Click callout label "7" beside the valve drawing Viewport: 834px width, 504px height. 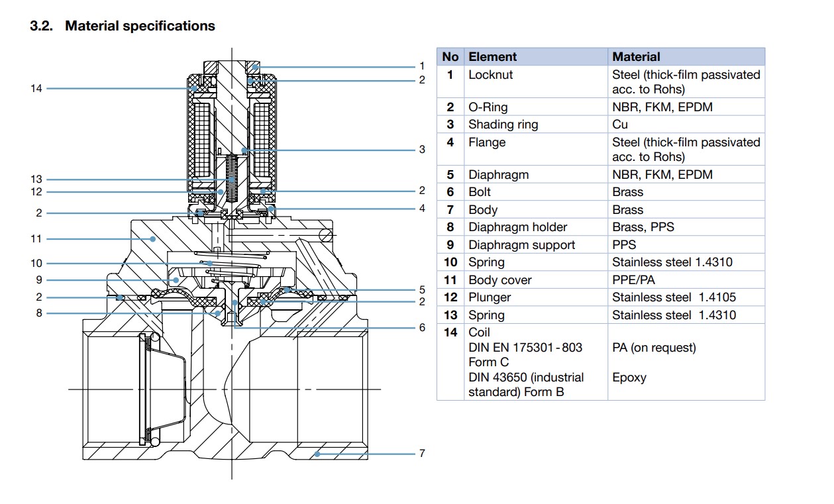422,454
